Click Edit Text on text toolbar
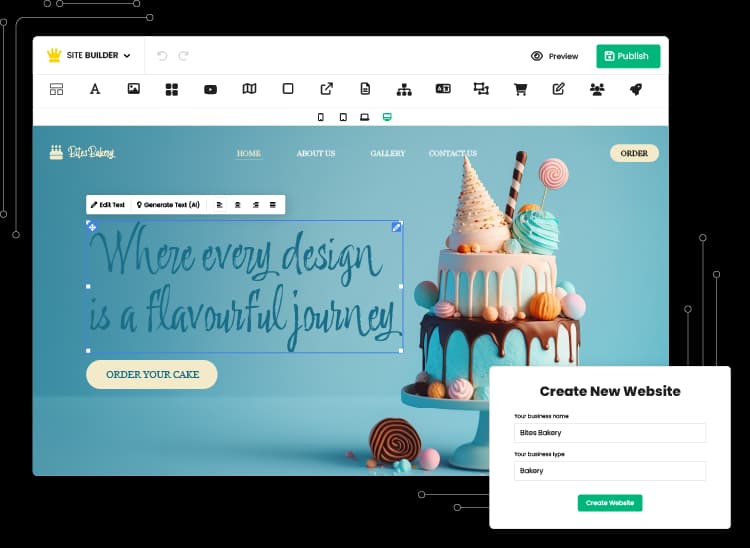The height and width of the screenshot is (548, 750). (108, 205)
